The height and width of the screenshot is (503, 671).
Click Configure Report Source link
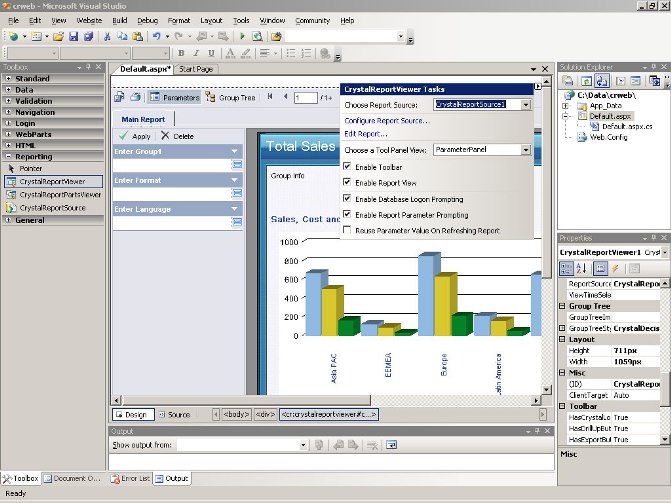pos(387,121)
